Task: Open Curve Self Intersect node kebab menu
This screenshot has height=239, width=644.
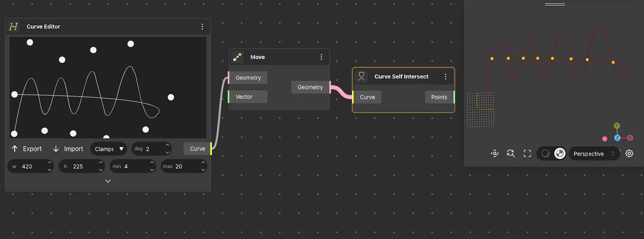Action: pos(445,76)
